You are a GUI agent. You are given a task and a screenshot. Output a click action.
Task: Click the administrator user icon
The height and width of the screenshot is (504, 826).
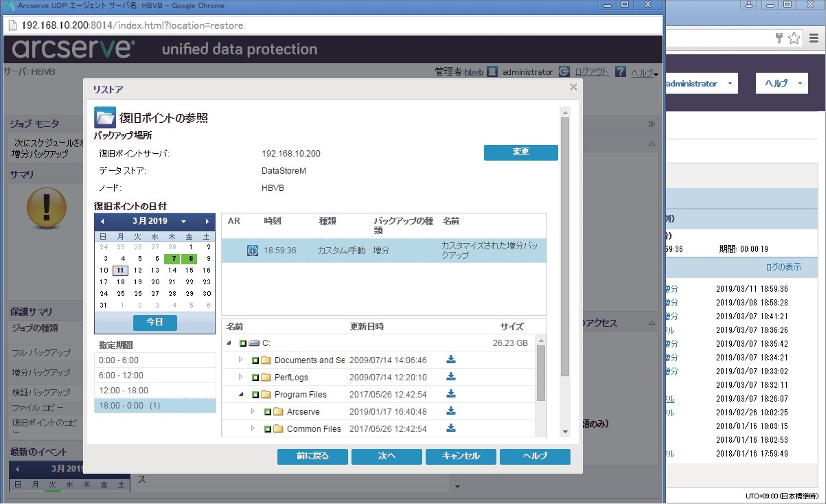492,71
